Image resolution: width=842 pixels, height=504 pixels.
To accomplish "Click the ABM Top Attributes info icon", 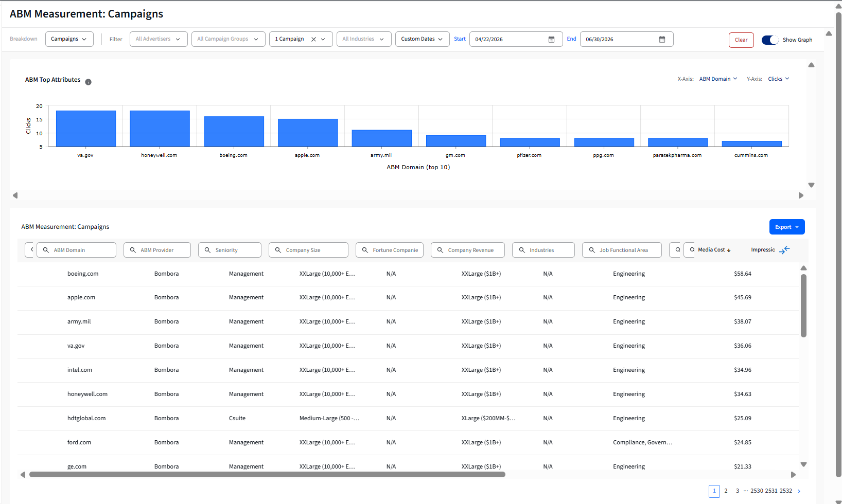I will click(88, 82).
